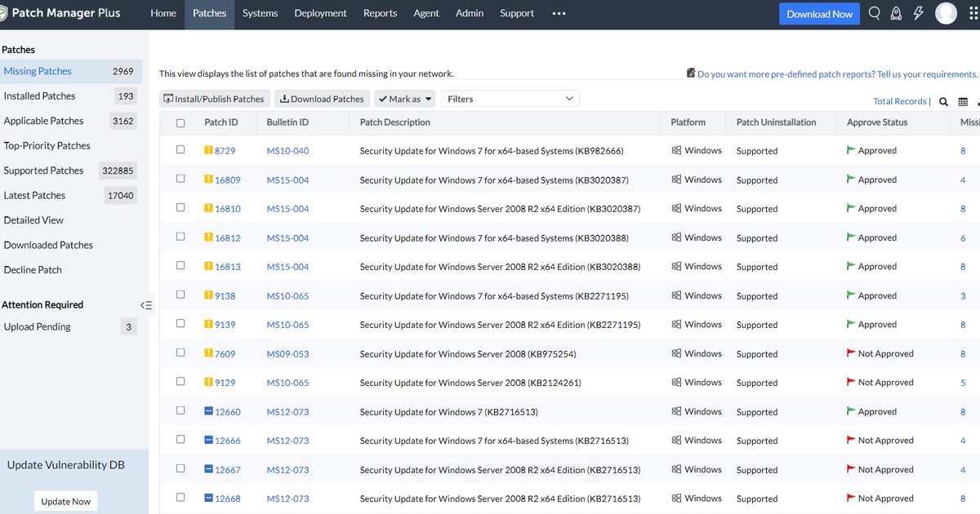The height and width of the screenshot is (514, 980).
Task: Click the Download Patches button
Action: point(322,99)
